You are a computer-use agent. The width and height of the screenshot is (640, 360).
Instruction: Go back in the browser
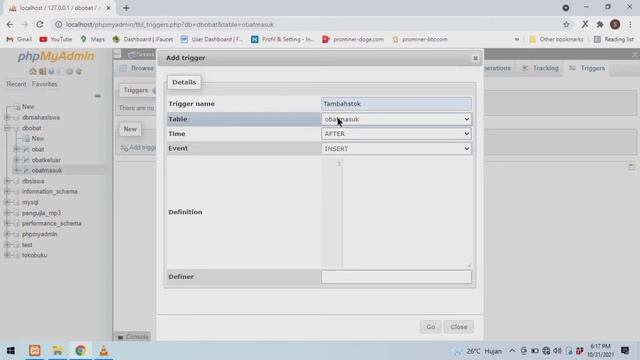pyautogui.click(x=10, y=24)
